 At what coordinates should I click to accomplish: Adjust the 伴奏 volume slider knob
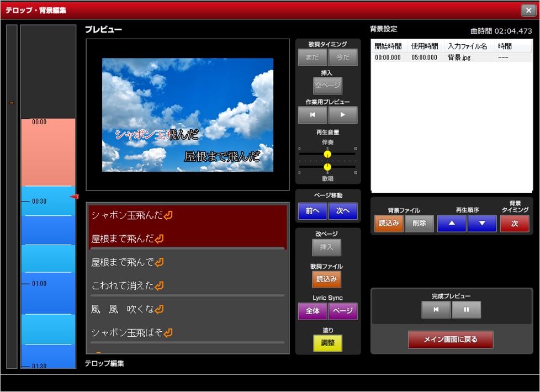(327, 154)
